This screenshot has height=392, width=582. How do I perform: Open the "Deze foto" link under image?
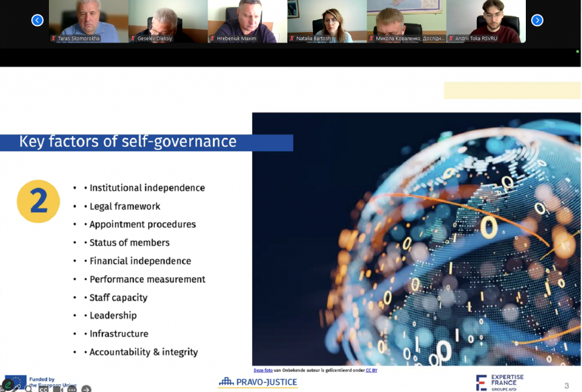[x=263, y=370]
